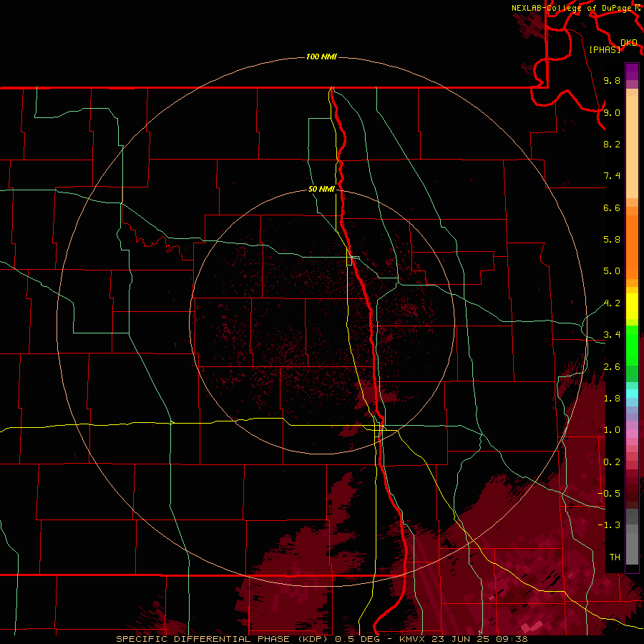
Task: Click the 5.8 color scale value
Action: [612, 240]
